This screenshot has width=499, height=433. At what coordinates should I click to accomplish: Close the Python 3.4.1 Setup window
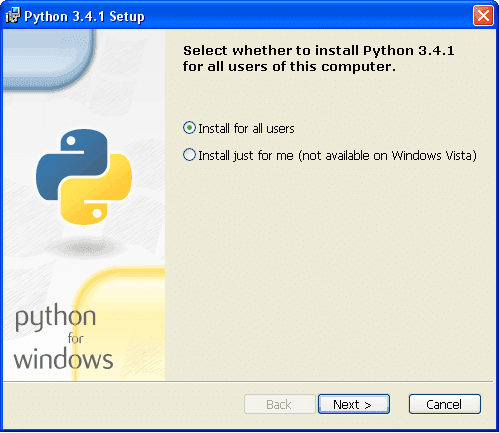tap(483, 16)
